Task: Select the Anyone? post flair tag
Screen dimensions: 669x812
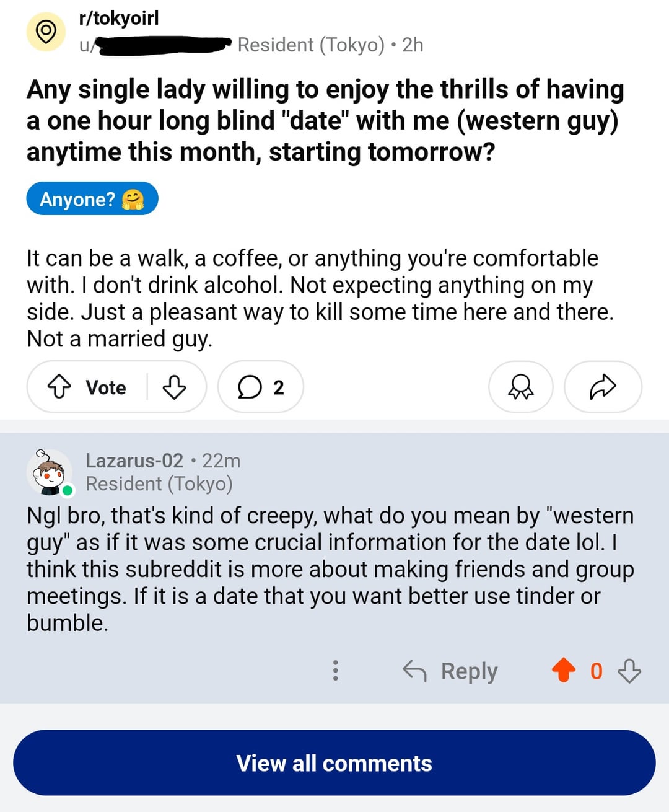Action: (92, 199)
